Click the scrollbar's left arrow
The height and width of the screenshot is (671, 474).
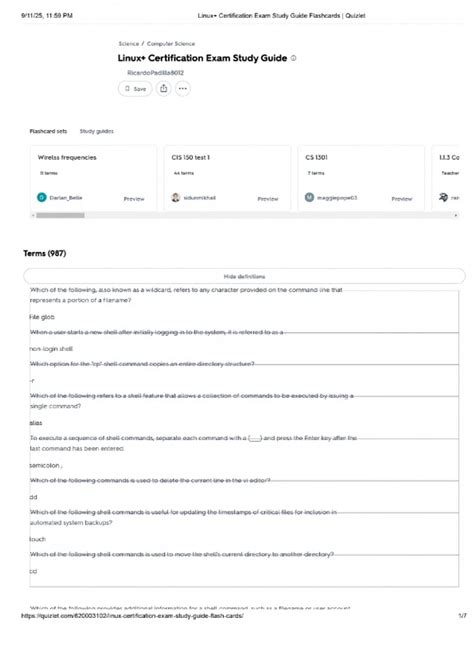(33, 215)
